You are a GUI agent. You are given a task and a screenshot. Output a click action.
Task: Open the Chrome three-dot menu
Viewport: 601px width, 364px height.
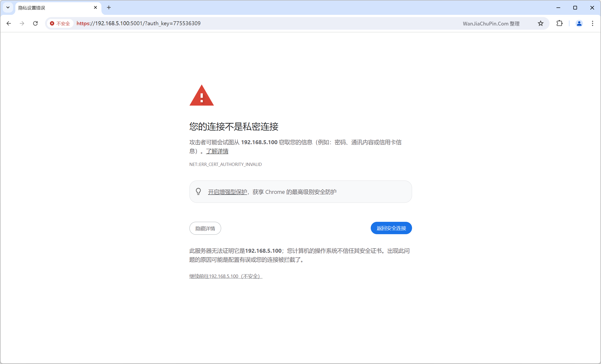(x=593, y=23)
